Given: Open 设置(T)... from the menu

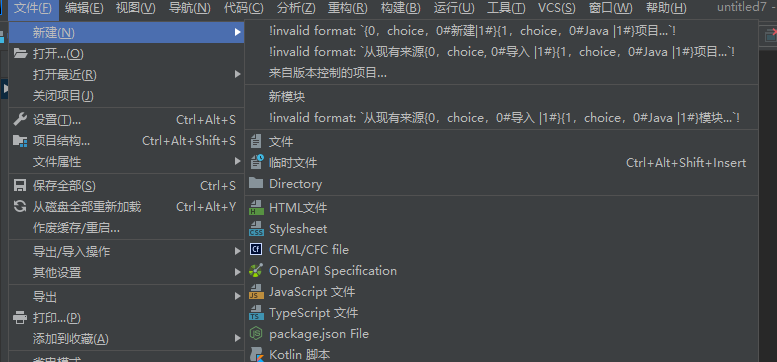Looking at the screenshot, I should [x=126, y=119].
